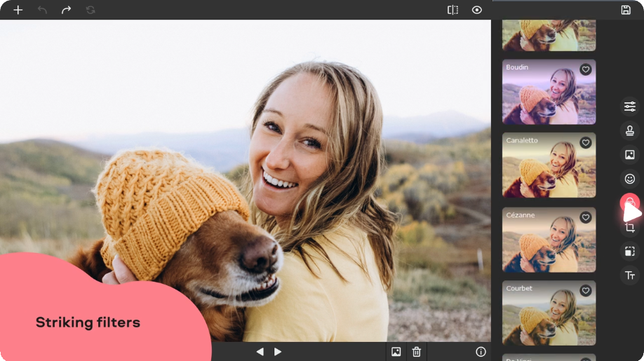Show photo info with the info icon

(481, 352)
